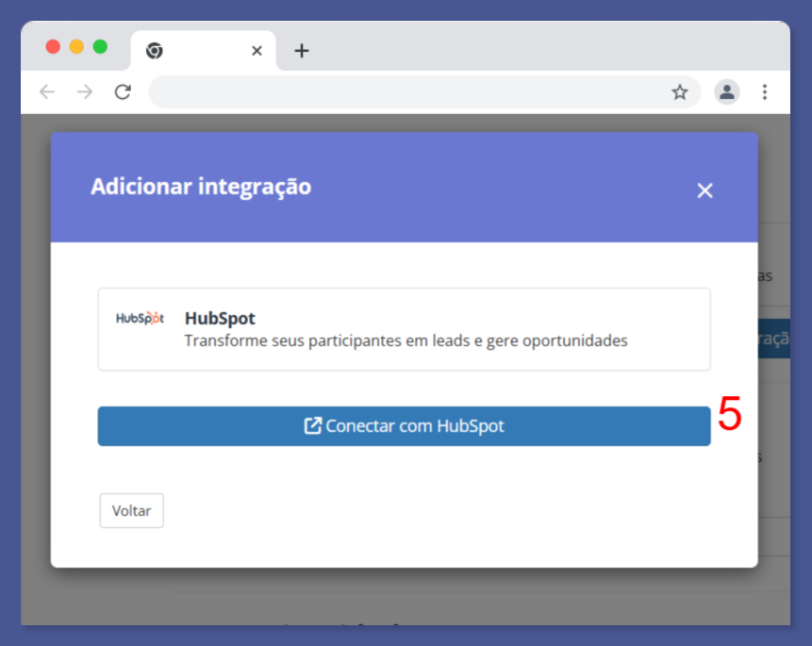Viewport: 812px width, 646px height.
Task: Open the browser three-dot menu
Action: tap(764, 92)
